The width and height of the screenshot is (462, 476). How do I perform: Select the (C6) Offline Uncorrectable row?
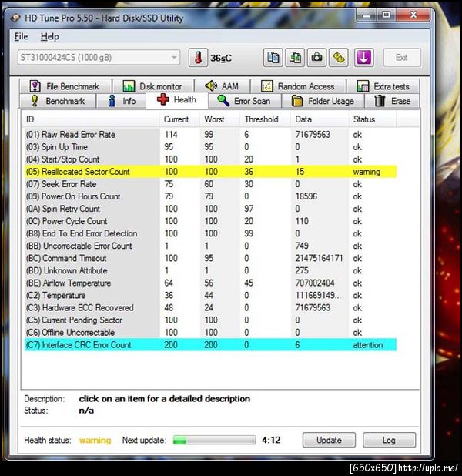tap(210, 333)
